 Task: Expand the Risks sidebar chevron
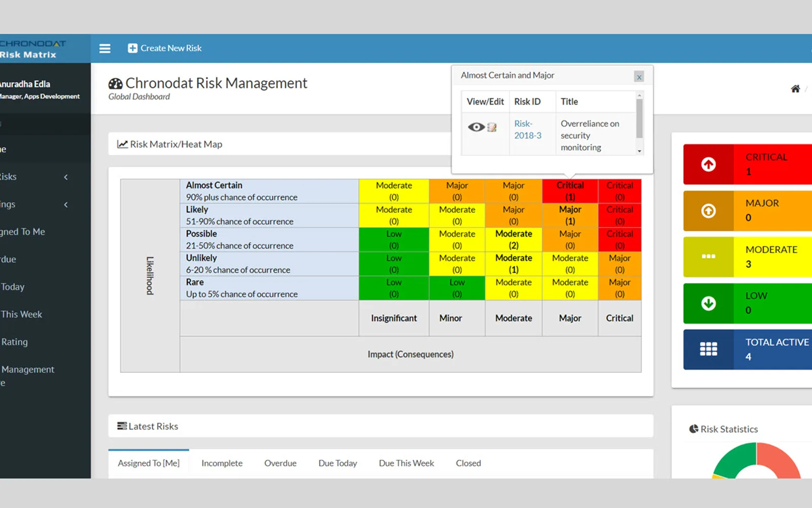tap(66, 177)
